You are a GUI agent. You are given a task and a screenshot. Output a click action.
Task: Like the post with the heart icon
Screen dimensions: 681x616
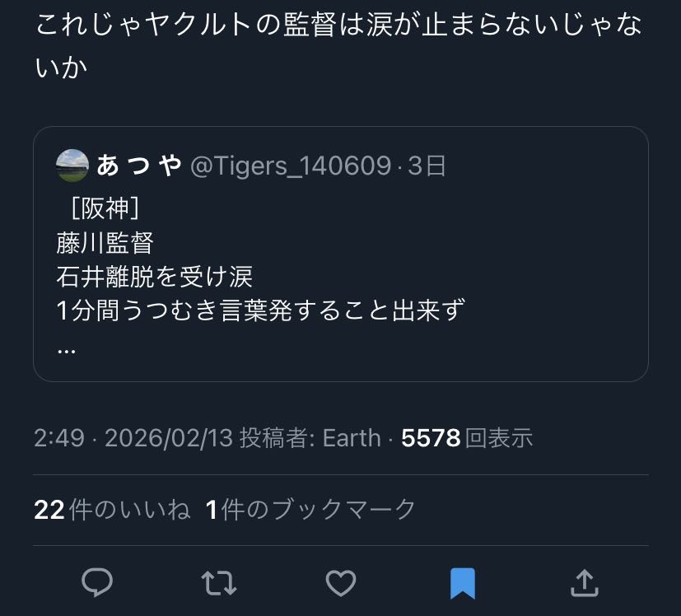coord(340,583)
